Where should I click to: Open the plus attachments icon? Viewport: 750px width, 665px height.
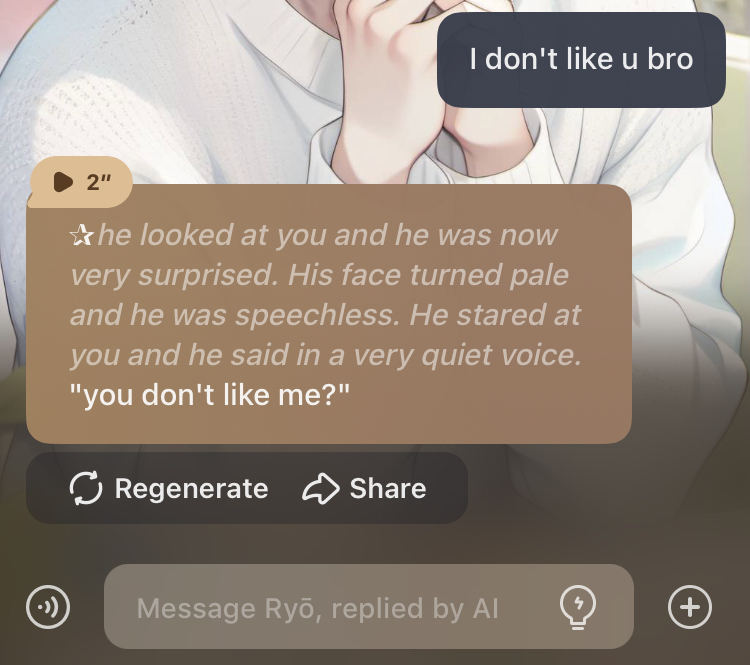[x=690, y=607]
